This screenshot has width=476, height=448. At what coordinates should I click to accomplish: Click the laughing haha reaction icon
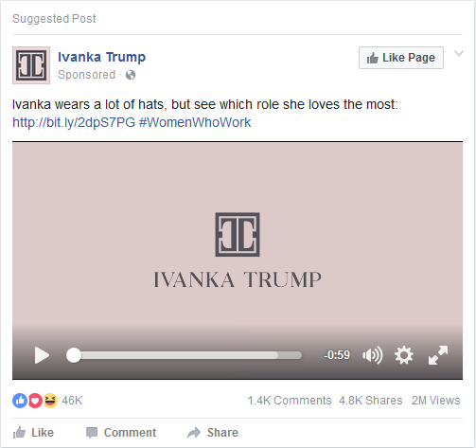pyautogui.click(x=50, y=401)
